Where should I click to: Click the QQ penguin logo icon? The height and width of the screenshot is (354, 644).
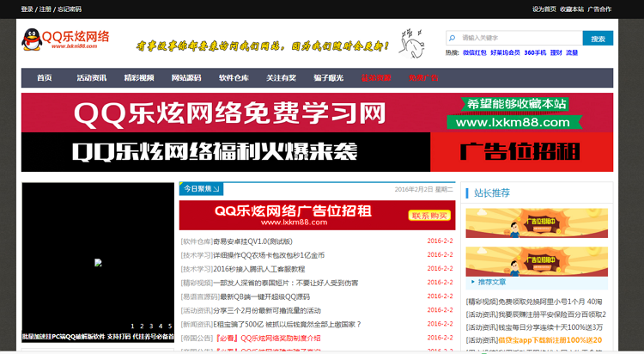32,40
